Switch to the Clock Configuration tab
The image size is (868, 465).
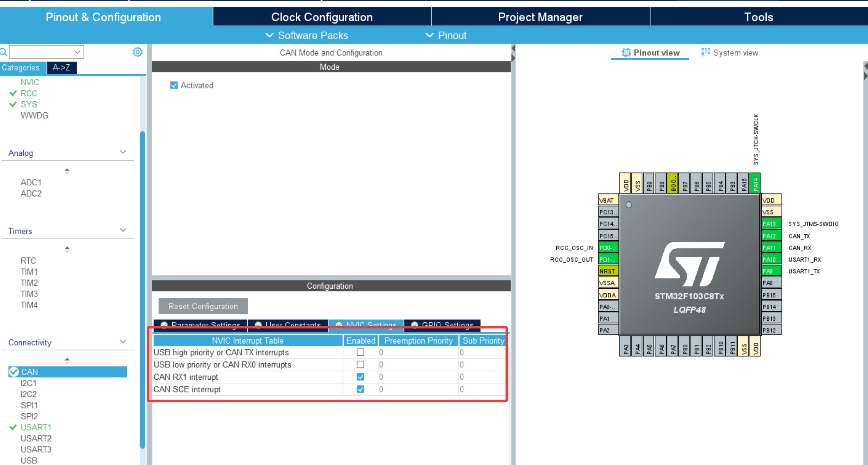(x=322, y=17)
